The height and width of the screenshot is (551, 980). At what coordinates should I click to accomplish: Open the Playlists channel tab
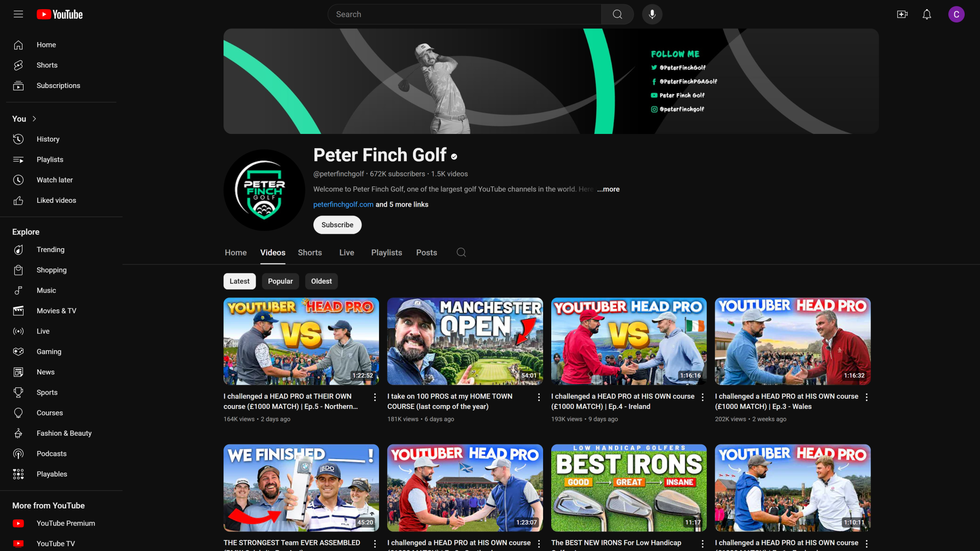click(386, 253)
